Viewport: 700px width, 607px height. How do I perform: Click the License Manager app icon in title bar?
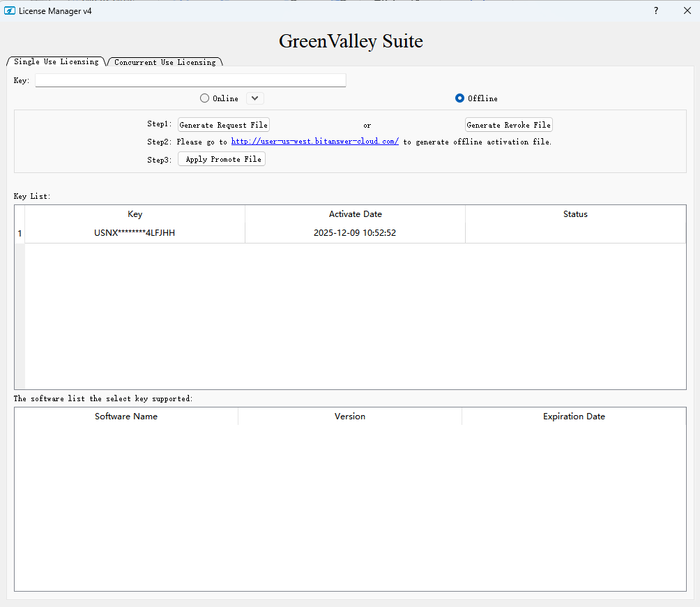click(10, 10)
